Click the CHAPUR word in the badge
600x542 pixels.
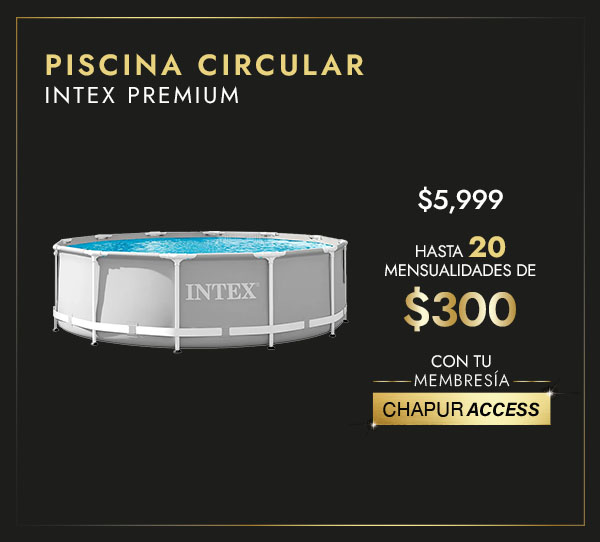click(423, 410)
